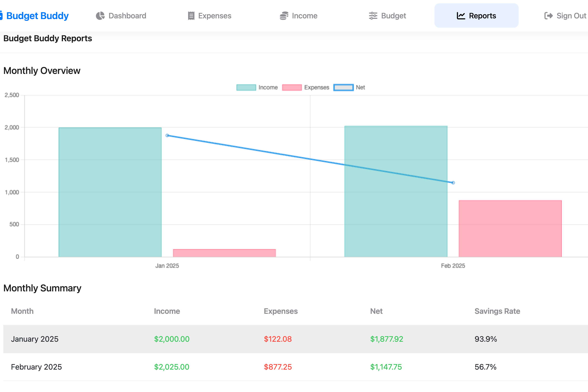This screenshot has width=588, height=392.
Task: Click the Sign Out link
Action: [x=571, y=16]
